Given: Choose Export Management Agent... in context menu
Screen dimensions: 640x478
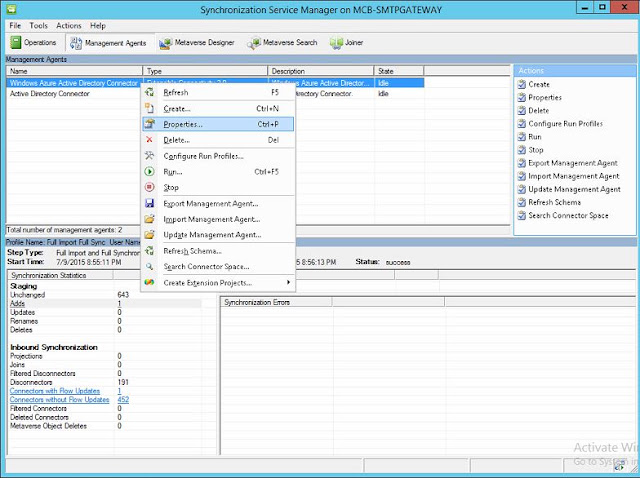Looking at the screenshot, I should (x=218, y=203).
